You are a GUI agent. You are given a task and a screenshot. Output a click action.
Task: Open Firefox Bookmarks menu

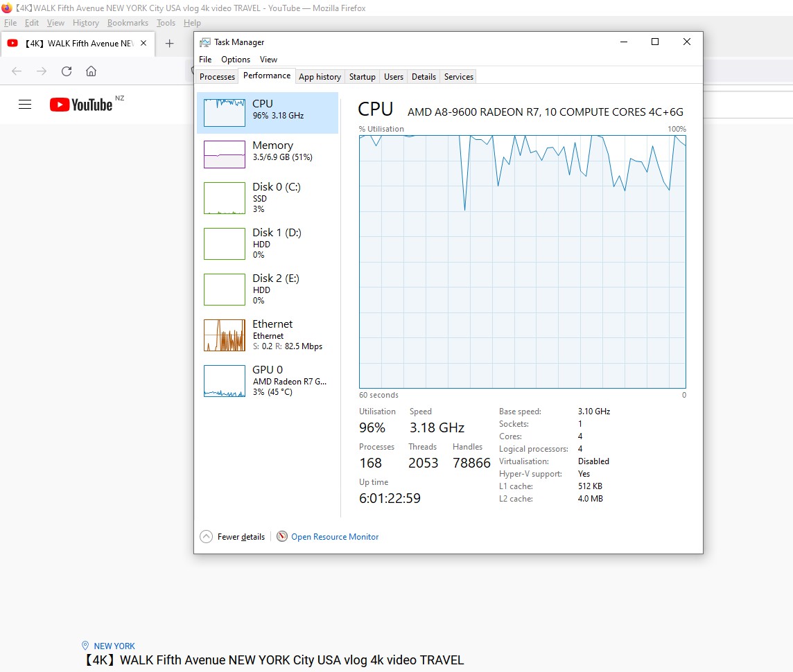128,23
